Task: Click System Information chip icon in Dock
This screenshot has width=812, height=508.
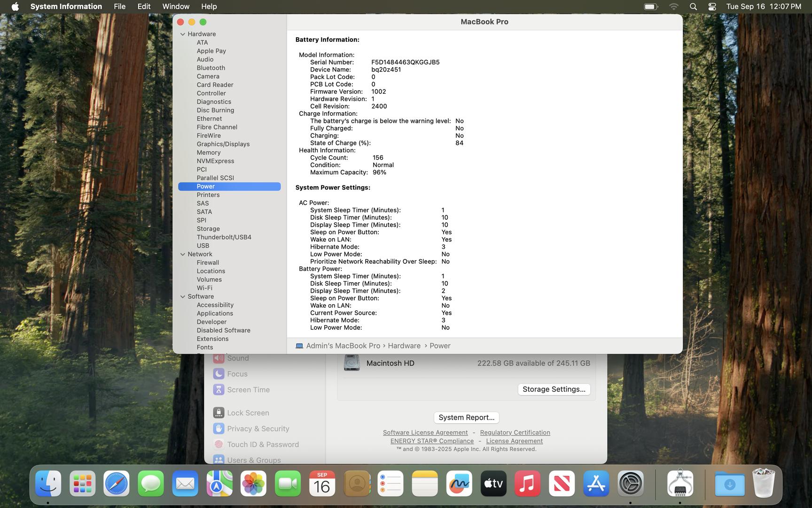Action: click(680, 484)
